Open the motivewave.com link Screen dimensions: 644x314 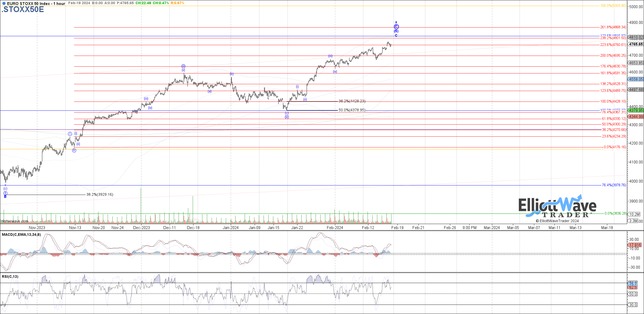coord(14,221)
